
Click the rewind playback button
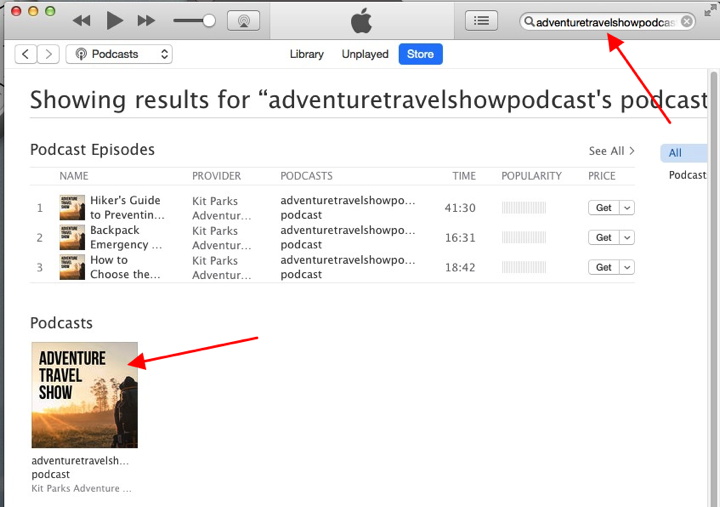click(82, 21)
